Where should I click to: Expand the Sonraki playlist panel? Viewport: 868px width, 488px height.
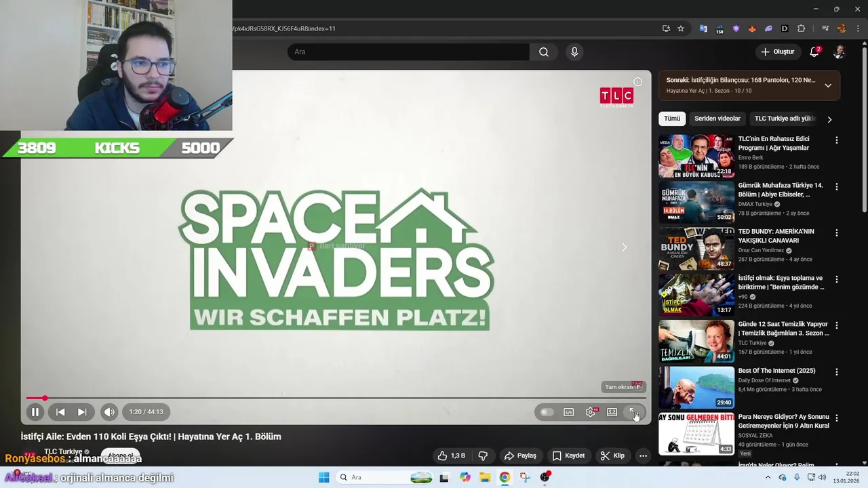click(x=828, y=85)
